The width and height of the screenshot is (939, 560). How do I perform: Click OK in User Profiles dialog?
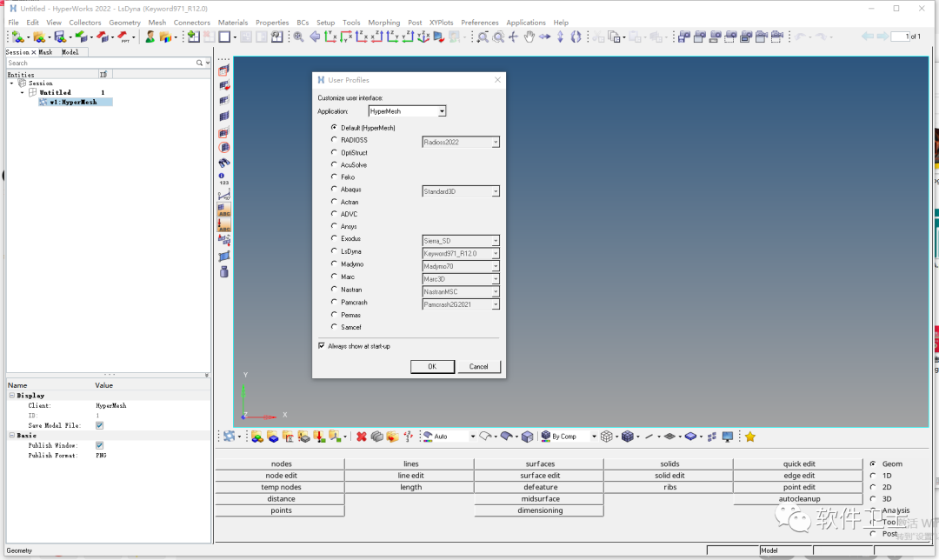point(432,367)
